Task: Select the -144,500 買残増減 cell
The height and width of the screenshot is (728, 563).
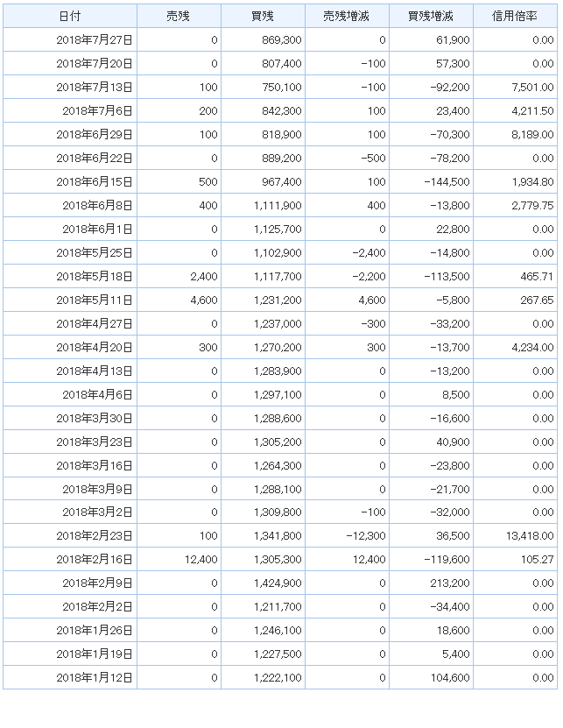Action: click(447, 182)
